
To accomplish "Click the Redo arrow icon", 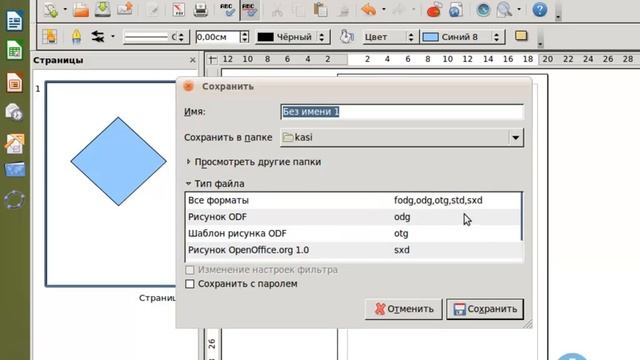I will [x=398, y=9].
